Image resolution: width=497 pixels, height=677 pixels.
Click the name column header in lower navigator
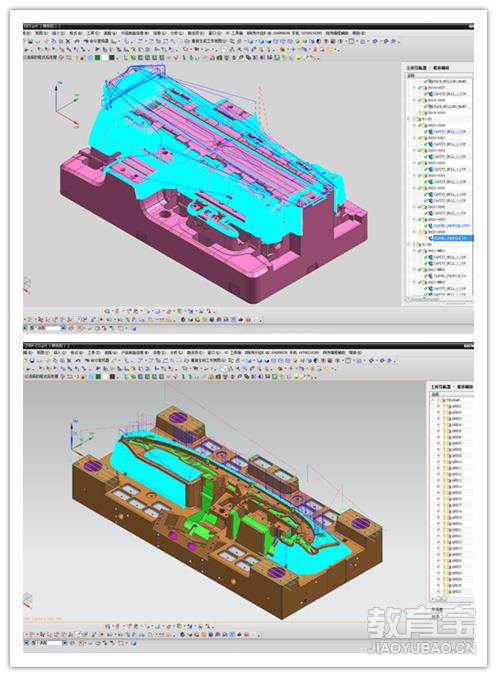452,394
